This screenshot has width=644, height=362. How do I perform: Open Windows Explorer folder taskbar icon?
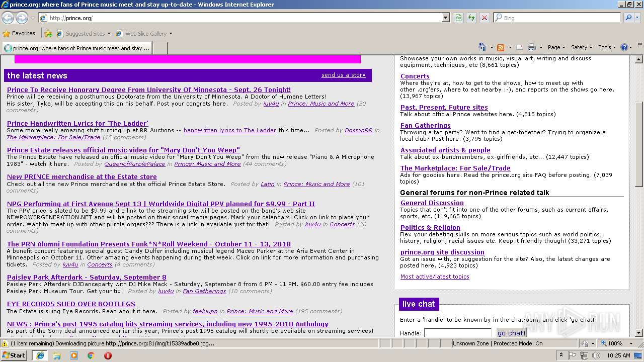pyautogui.click(x=57, y=355)
